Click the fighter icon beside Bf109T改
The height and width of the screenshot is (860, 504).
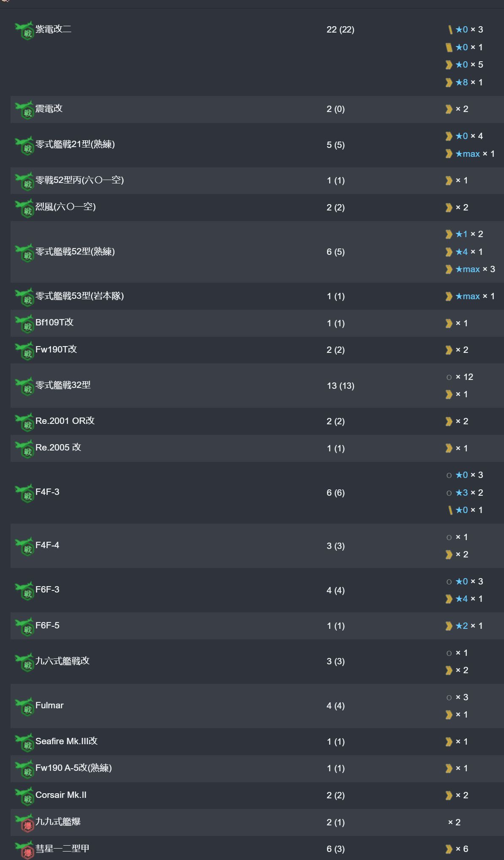25,324
